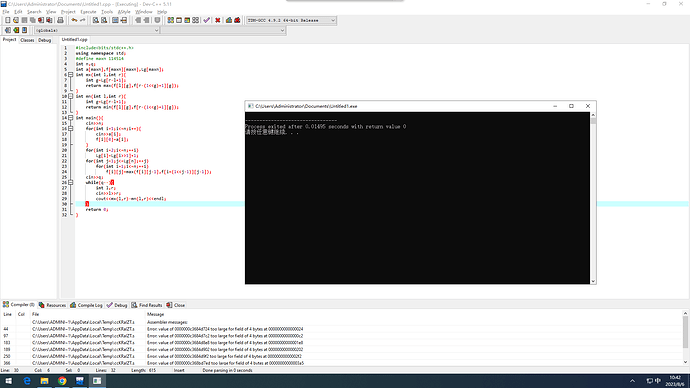
Task: Show hidden system tray icons chevron
Action: click(x=632, y=381)
